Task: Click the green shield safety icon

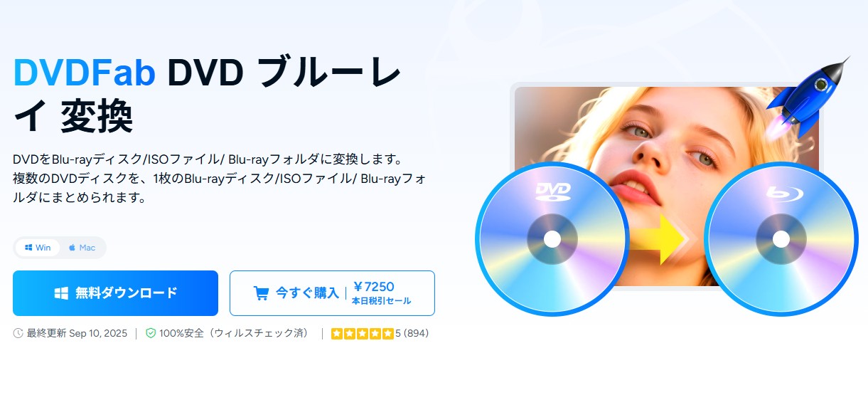Action: 150,333
